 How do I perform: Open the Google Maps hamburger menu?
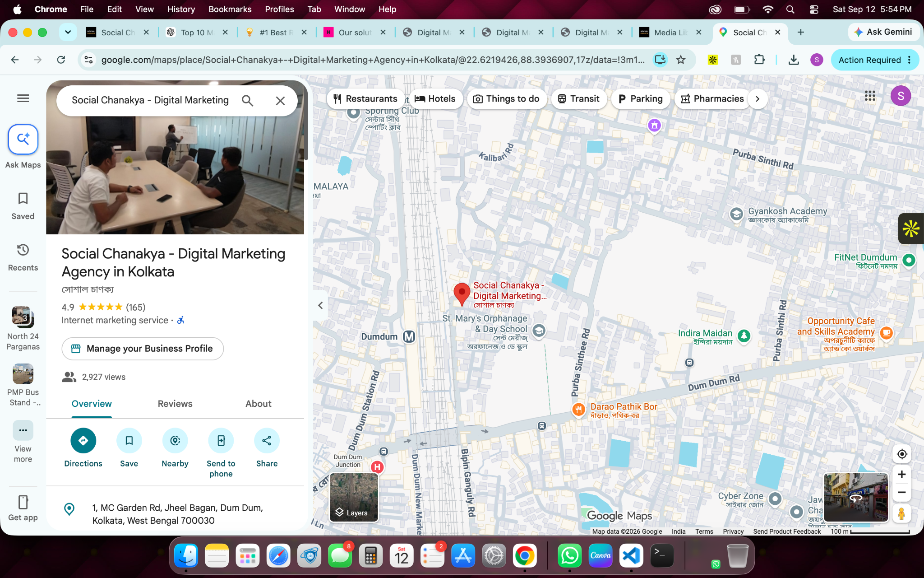(x=23, y=98)
